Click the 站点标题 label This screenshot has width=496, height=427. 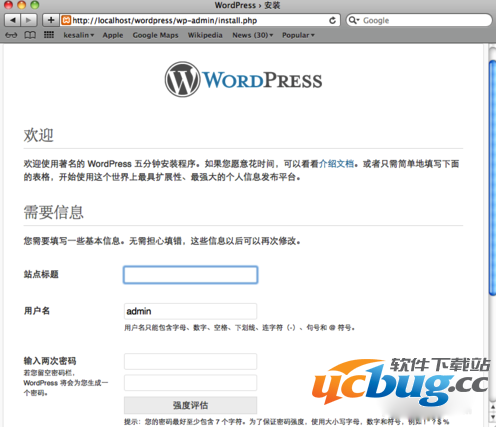[x=41, y=274]
